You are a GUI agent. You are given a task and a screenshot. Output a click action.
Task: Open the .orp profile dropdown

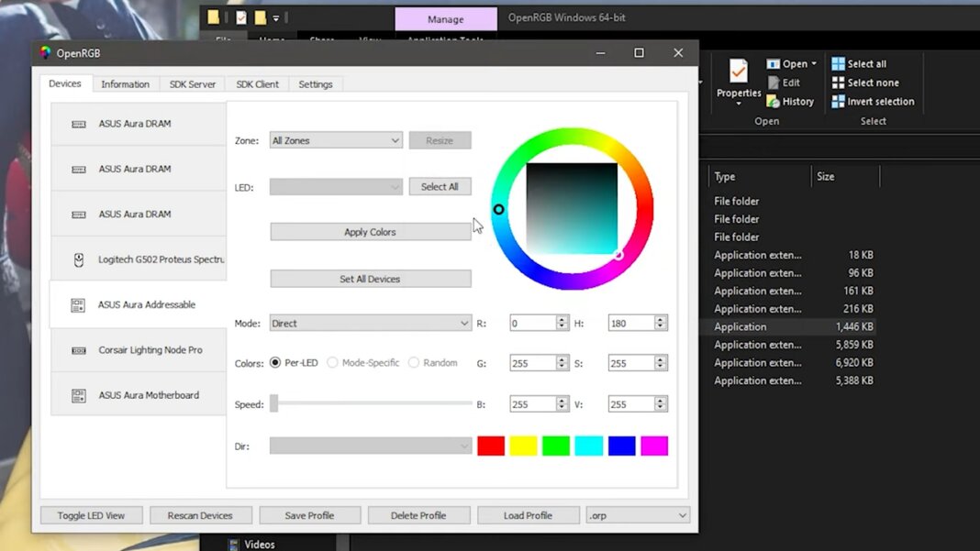click(x=638, y=515)
